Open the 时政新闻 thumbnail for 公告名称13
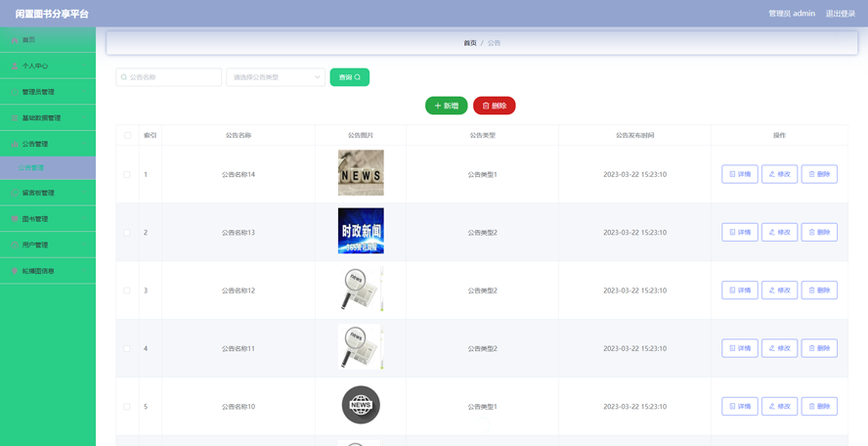Image resolution: width=868 pixels, height=446 pixels. [361, 231]
